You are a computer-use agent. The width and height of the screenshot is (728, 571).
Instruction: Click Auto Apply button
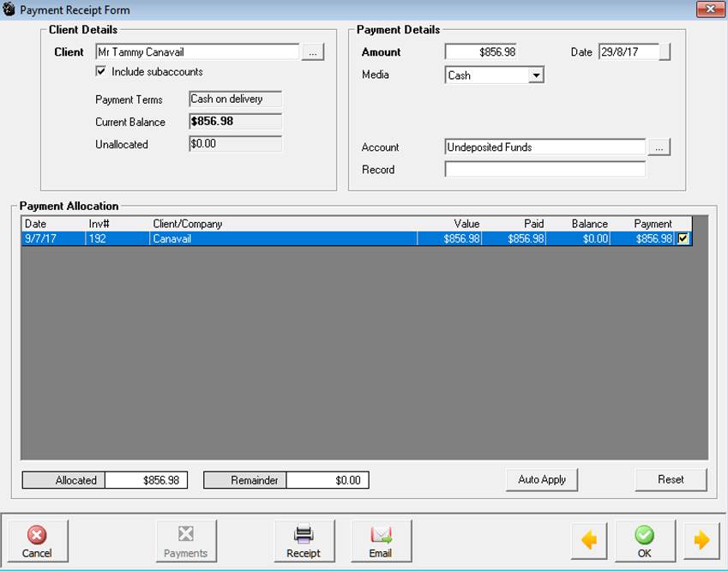[542, 479]
